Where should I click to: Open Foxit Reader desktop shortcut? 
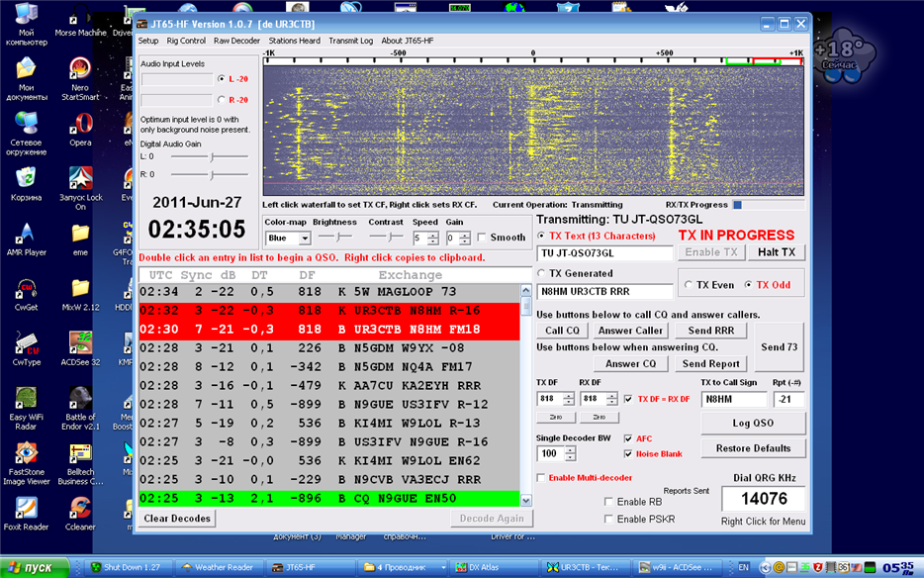26,513
